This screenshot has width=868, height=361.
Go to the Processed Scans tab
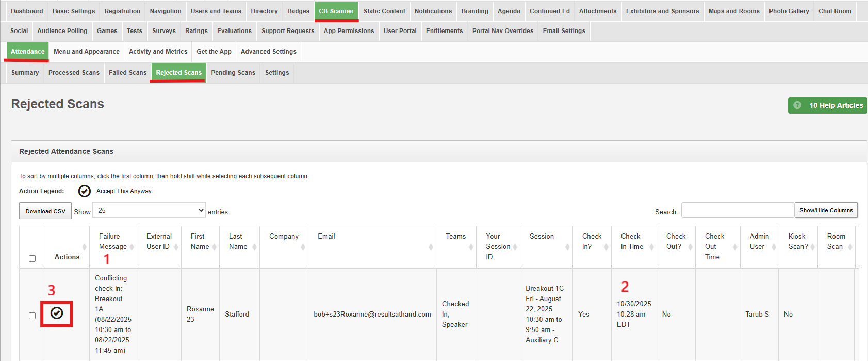pos(74,73)
